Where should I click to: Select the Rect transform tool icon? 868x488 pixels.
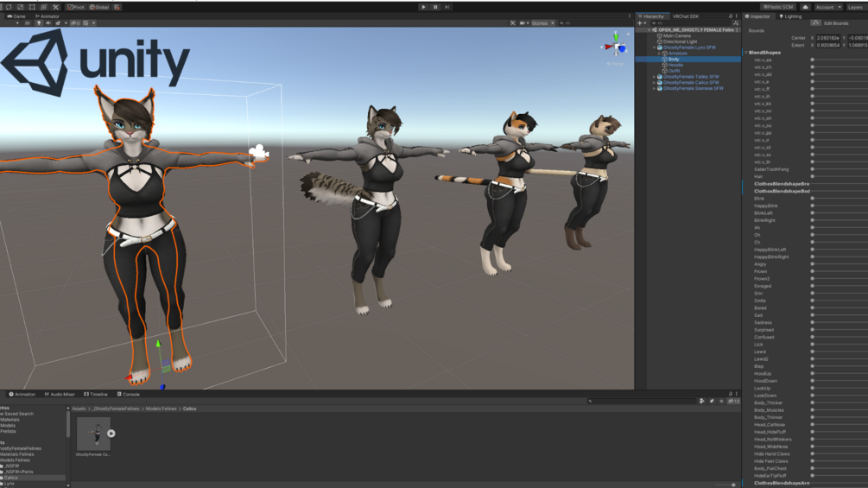[x=32, y=7]
